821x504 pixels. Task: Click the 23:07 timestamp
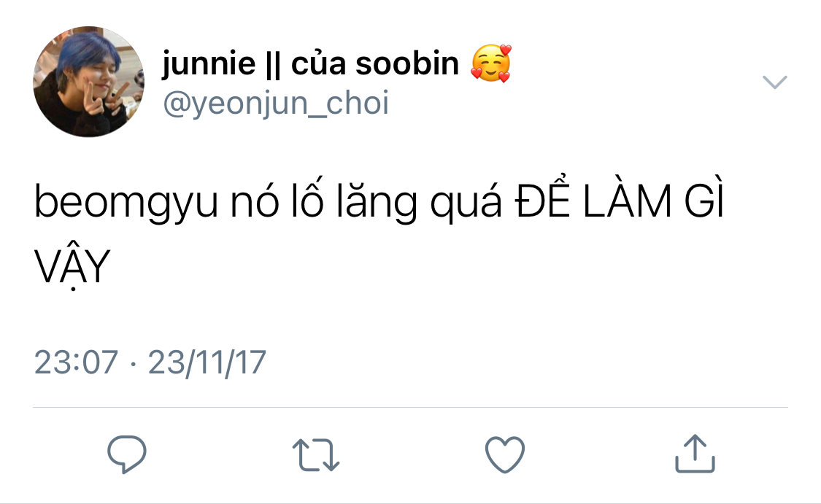76,363
